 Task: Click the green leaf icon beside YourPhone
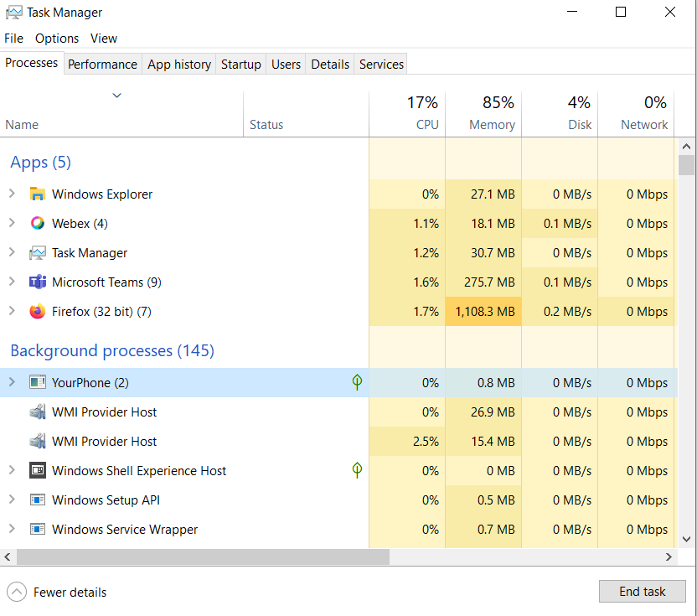[357, 383]
